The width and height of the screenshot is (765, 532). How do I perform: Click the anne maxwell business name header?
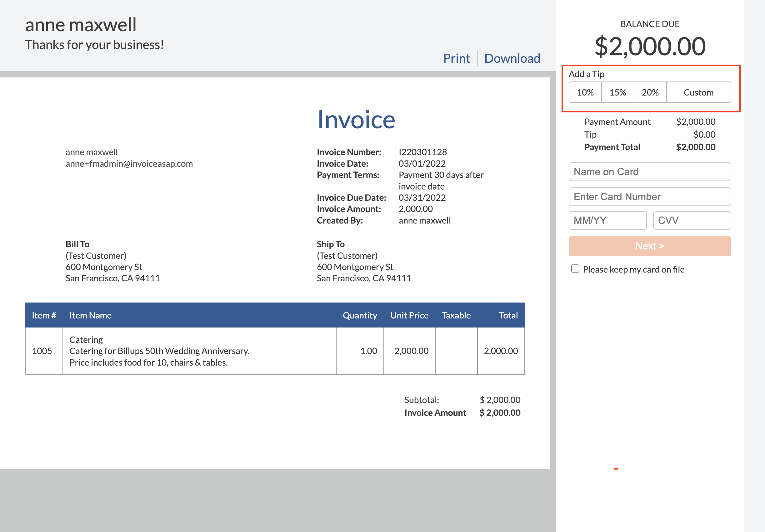(81, 24)
